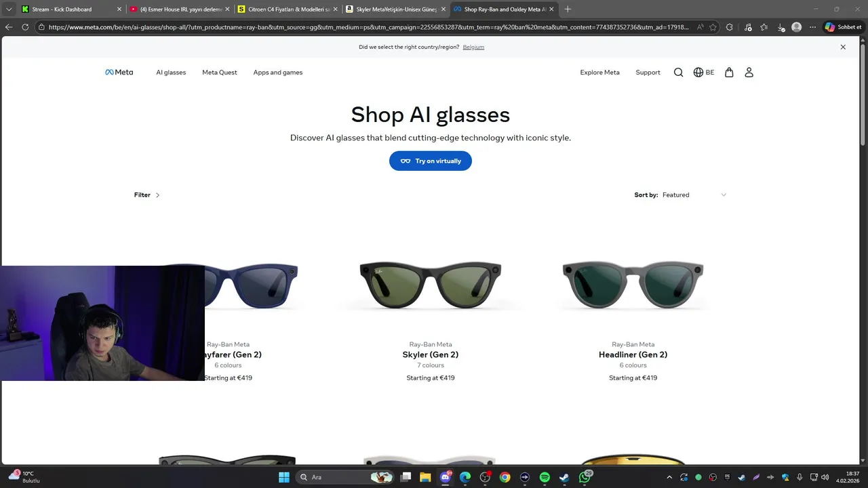The image size is (868, 488).
Task: Close the Shop Ray-Ban and Oakley tab
Action: (x=553, y=9)
